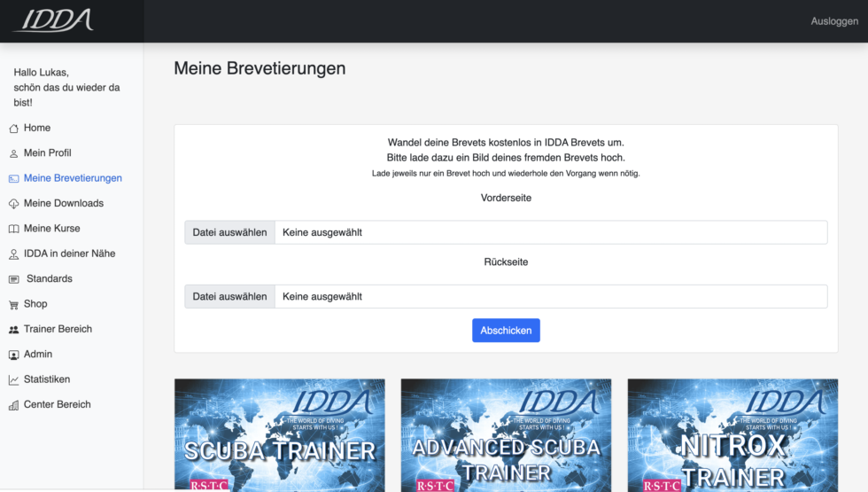
Task: Click the location pin icon for IDDA in deiner Nähe
Action: point(13,254)
